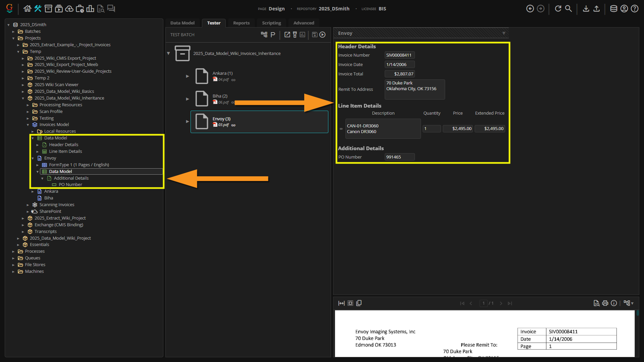644x362 pixels.
Task: Collapse the Invoices Model tree node
Action: pos(28,125)
